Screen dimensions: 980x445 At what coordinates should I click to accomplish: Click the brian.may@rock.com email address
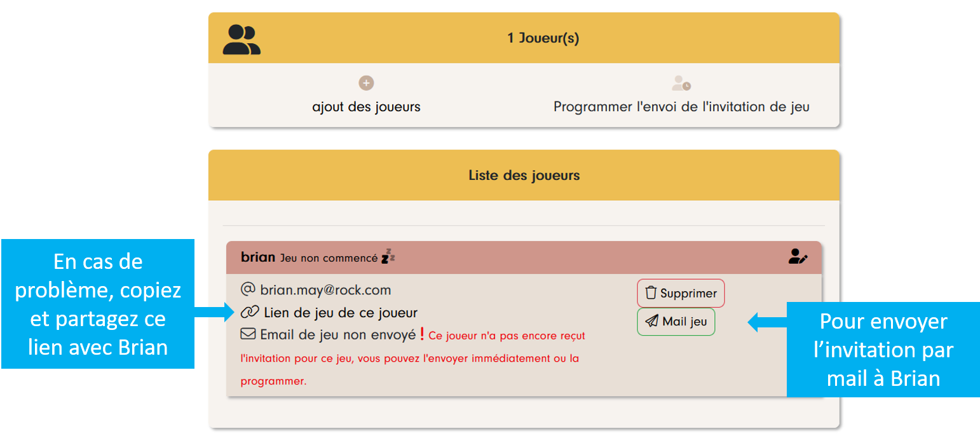(325, 291)
